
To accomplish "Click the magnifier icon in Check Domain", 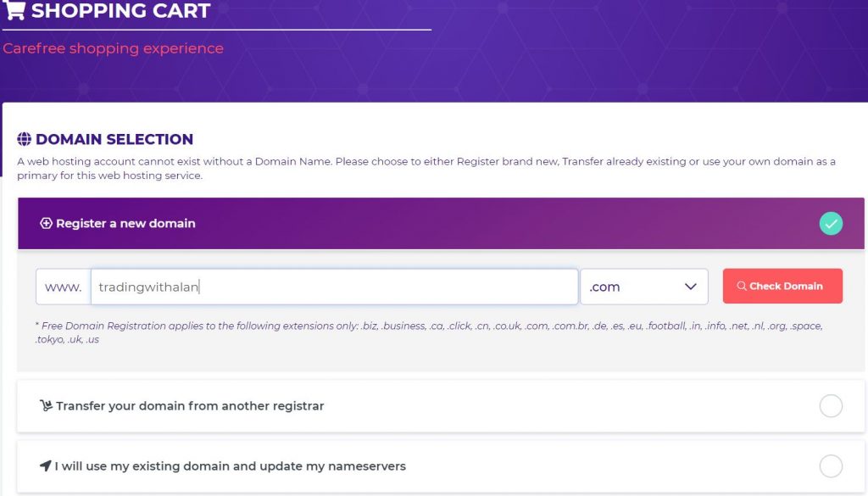I will coord(742,287).
